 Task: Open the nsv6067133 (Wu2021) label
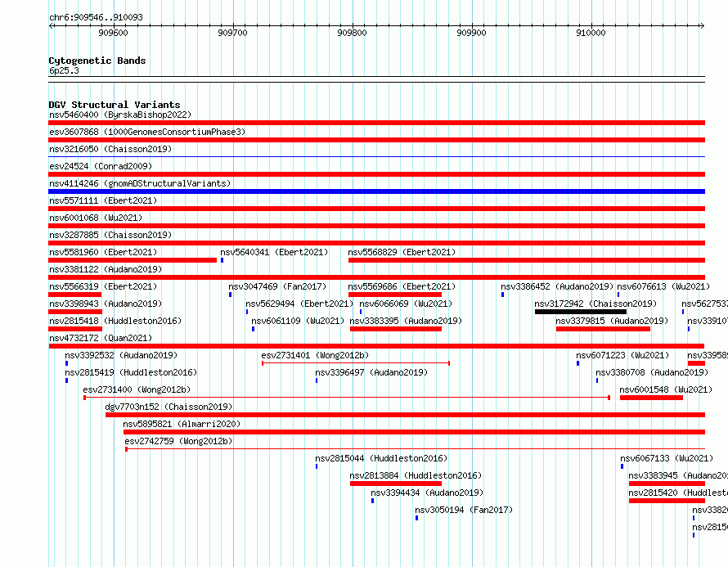point(667,458)
